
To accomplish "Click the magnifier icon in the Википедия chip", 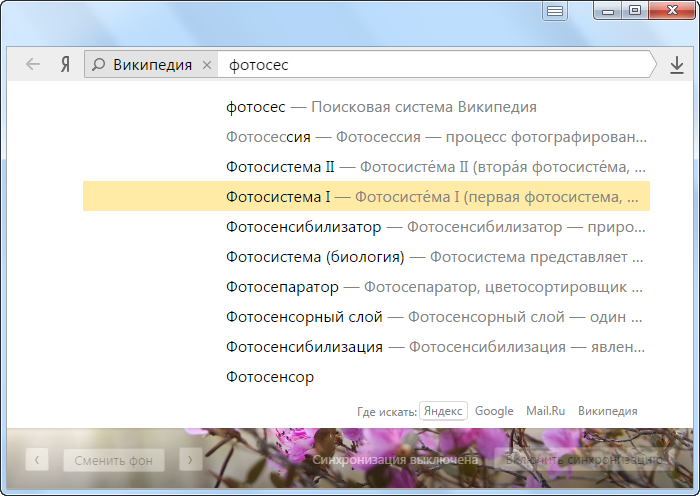I will pyautogui.click(x=98, y=65).
